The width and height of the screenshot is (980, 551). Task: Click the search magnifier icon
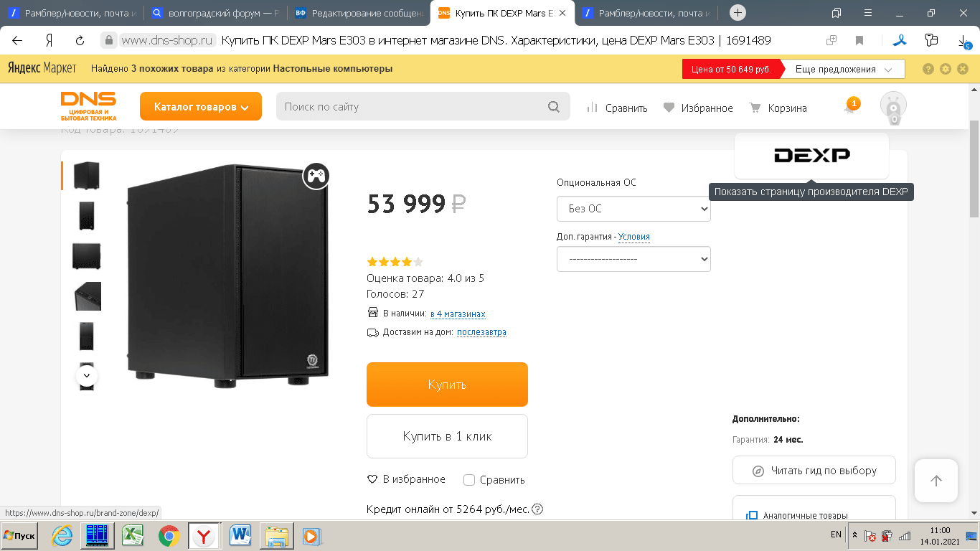[553, 107]
